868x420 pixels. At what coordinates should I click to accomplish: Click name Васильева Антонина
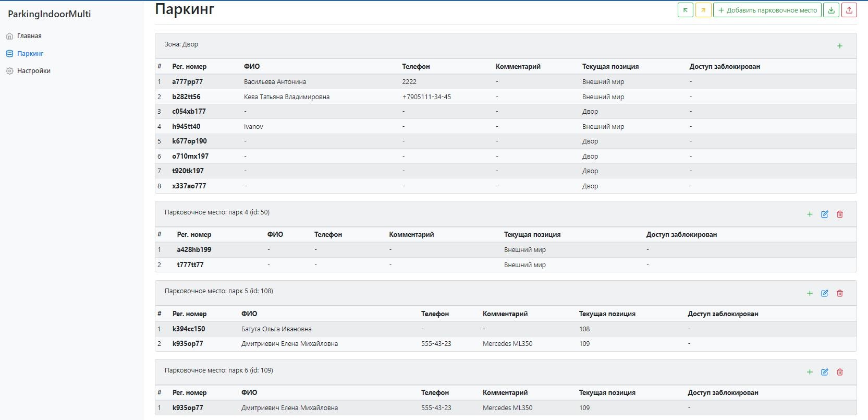[275, 82]
